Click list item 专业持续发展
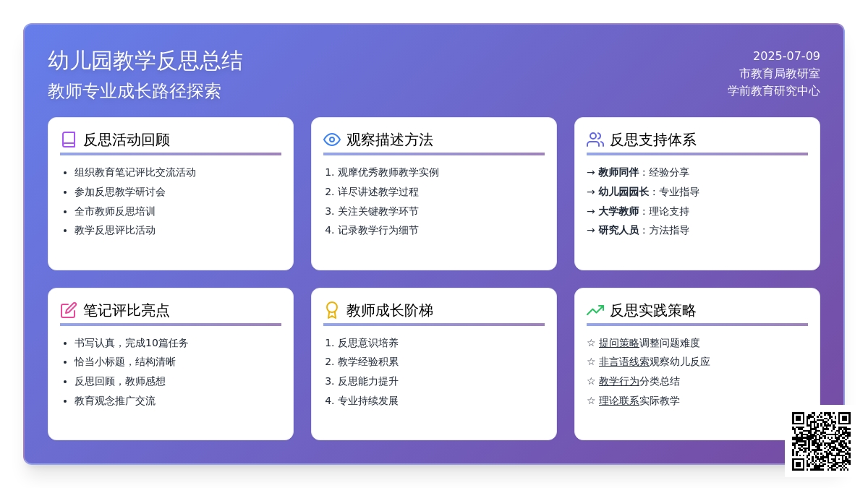 click(368, 401)
